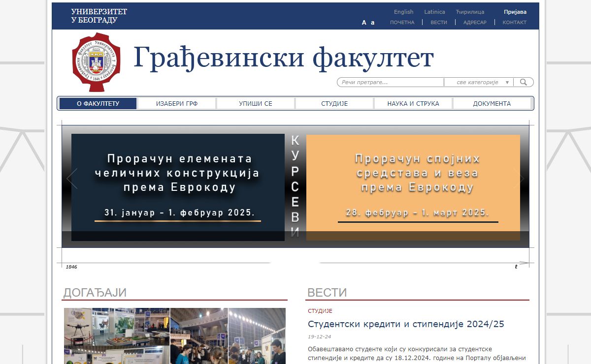Focus the 'Речи претраге...' search field
591x364 pixels.
pos(391,82)
